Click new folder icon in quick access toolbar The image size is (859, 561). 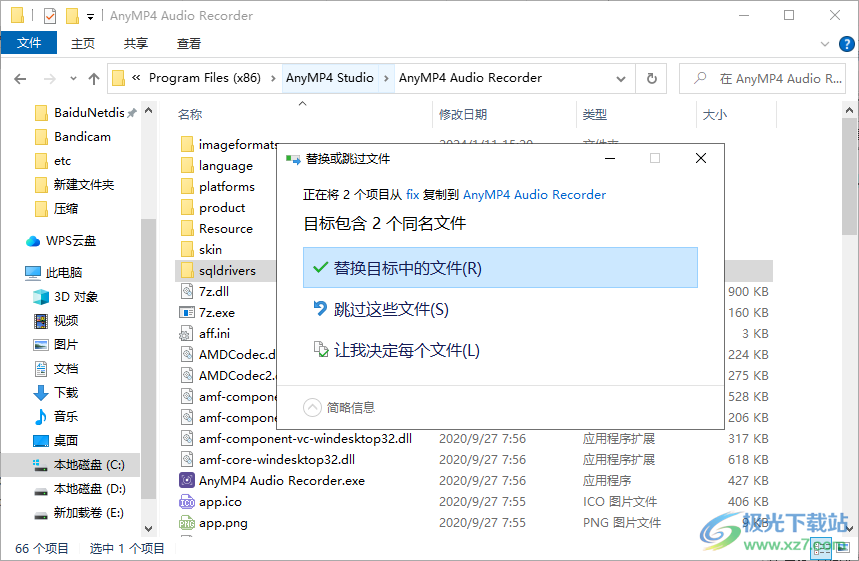pyautogui.click(x=72, y=16)
